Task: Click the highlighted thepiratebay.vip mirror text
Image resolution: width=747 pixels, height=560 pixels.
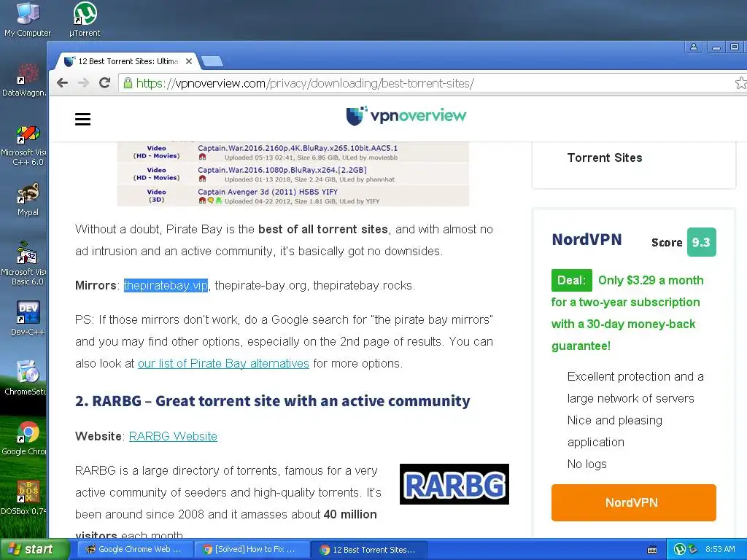Action: [166, 285]
